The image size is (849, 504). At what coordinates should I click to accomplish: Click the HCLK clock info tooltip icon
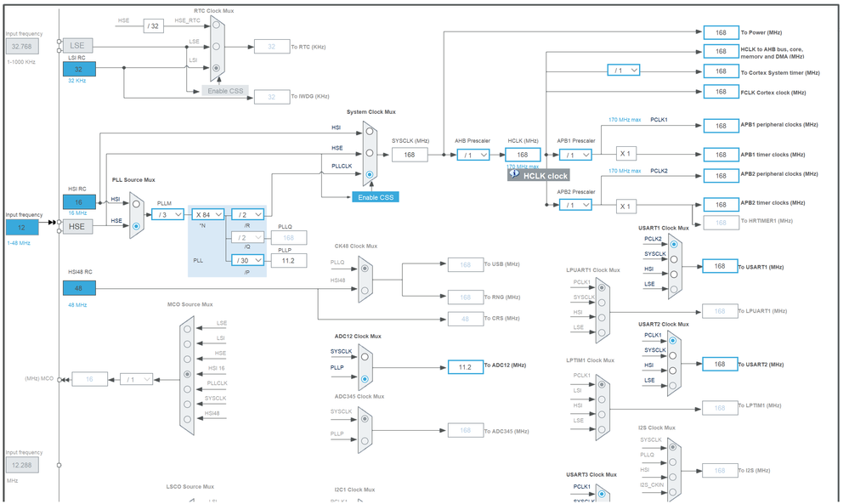pos(514,173)
